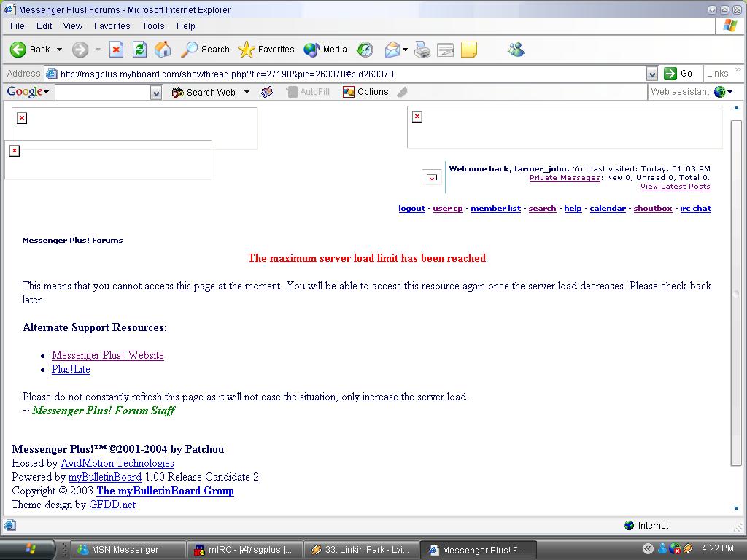Click the logout link

pos(411,208)
